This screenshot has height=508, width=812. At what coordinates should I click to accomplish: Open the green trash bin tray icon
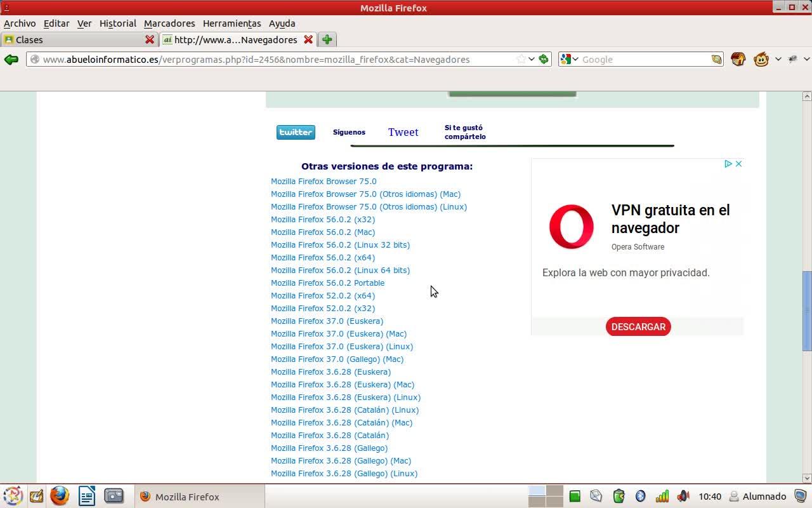619,497
